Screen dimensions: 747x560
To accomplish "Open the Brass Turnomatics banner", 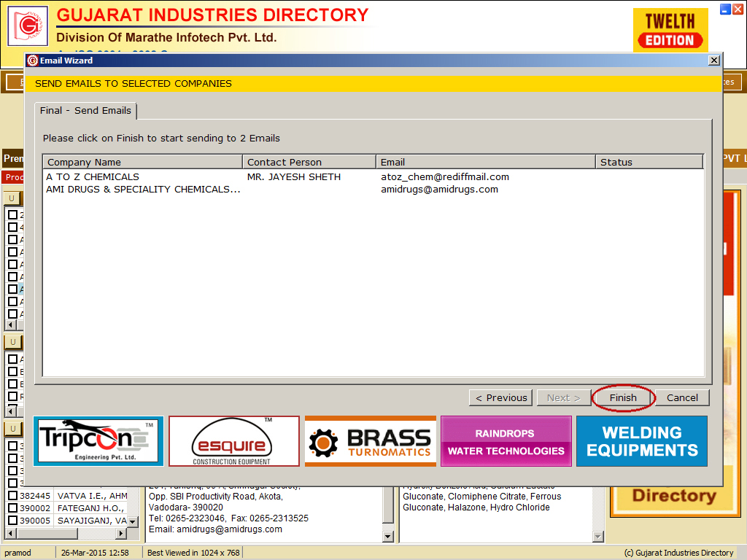I will coord(370,441).
